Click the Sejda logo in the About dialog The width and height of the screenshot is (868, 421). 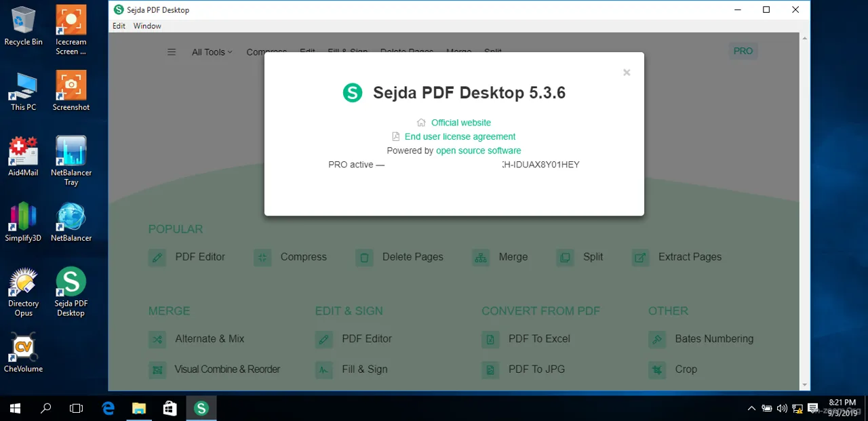[x=353, y=93]
